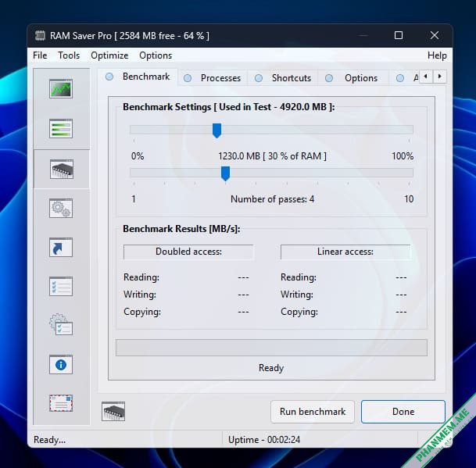476x468 pixels.
Task: Click the 'Uptime - 00:02:24' status entry
Action: click(264, 439)
